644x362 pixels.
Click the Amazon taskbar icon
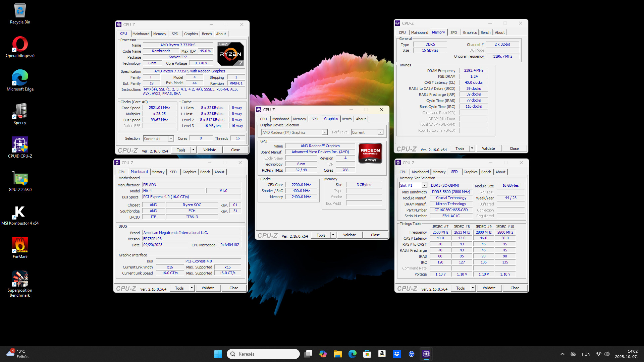382,354
